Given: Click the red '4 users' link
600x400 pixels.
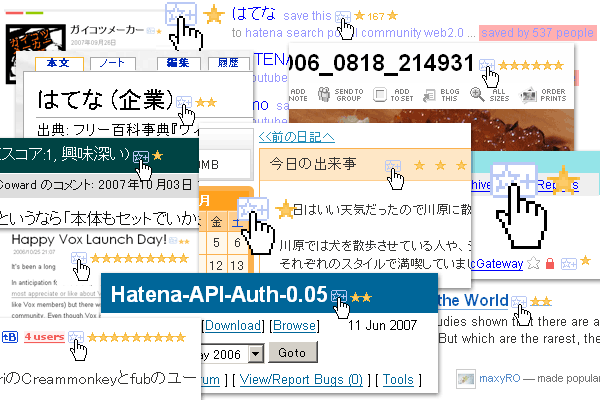Looking at the screenshot, I should point(44,337).
